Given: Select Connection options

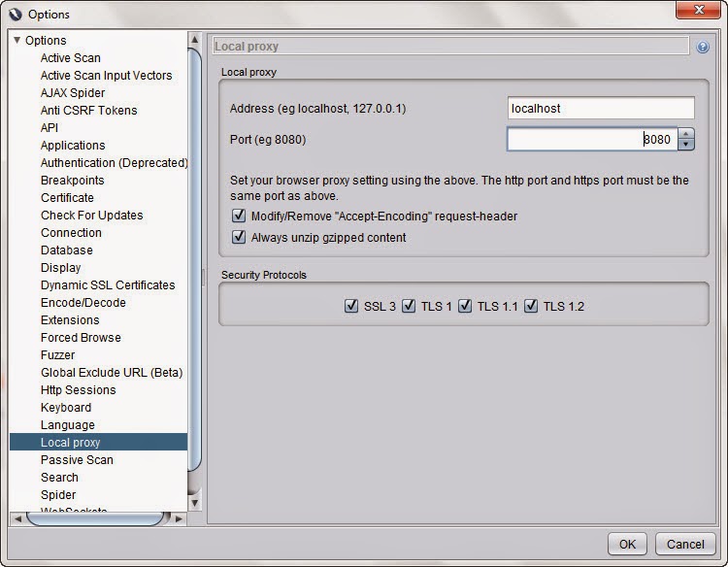Looking at the screenshot, I should click(71, 233).
